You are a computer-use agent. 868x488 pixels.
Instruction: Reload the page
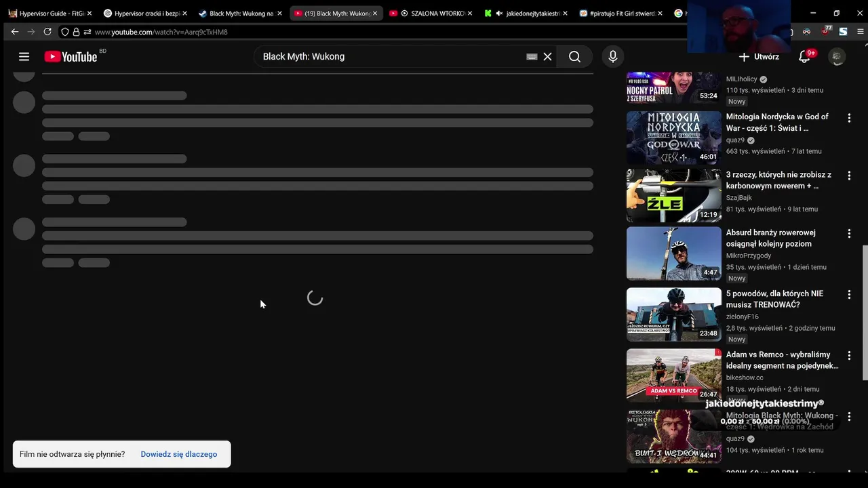coord(47,32)
